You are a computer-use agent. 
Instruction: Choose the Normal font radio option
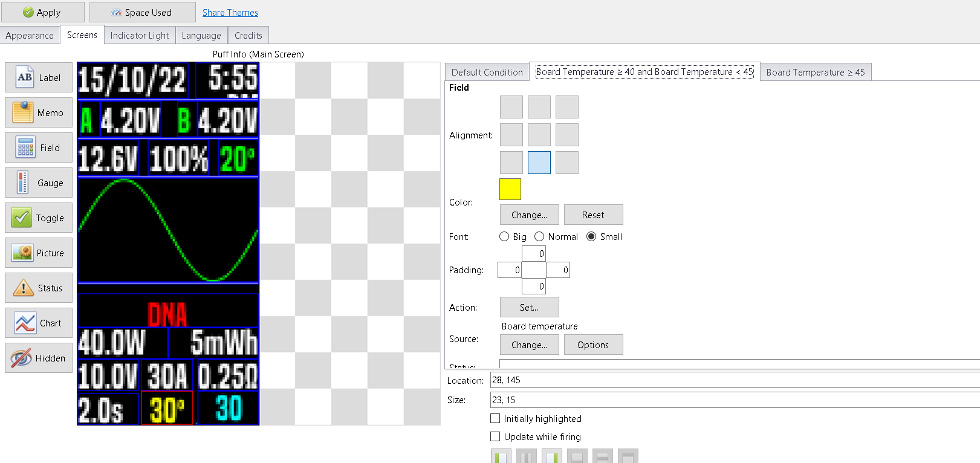point(539,237)
